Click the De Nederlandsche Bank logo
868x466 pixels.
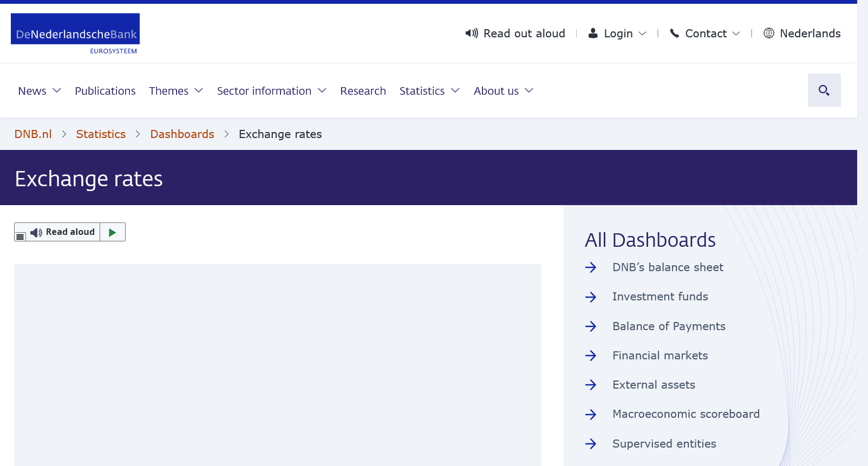pos(75,34)
